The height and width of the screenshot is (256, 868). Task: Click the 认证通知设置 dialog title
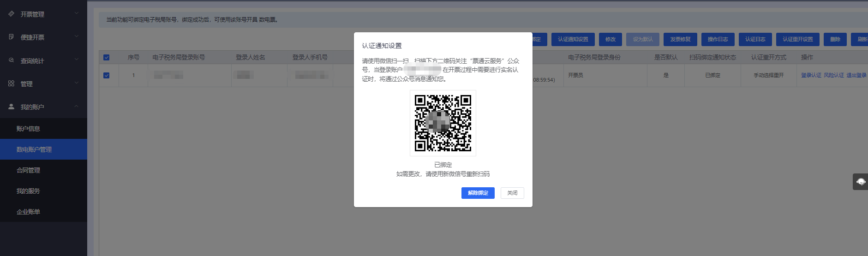tap(382, 46)
